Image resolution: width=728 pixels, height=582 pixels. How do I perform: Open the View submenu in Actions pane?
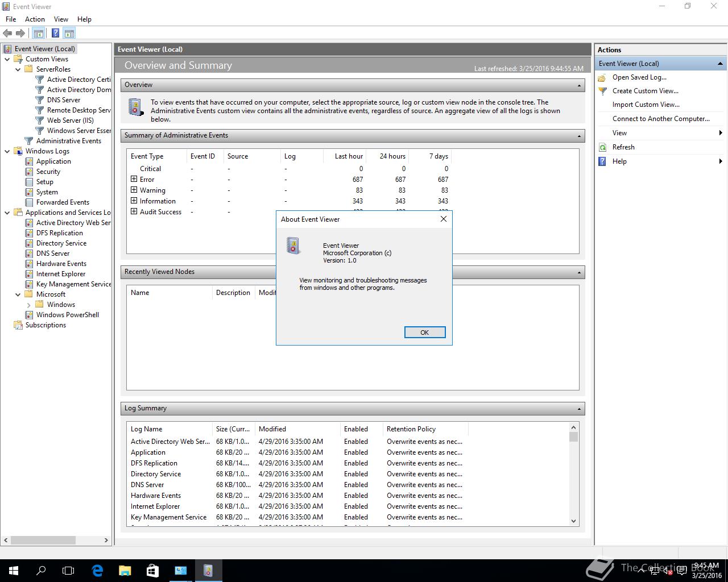(x=660, y=133)
